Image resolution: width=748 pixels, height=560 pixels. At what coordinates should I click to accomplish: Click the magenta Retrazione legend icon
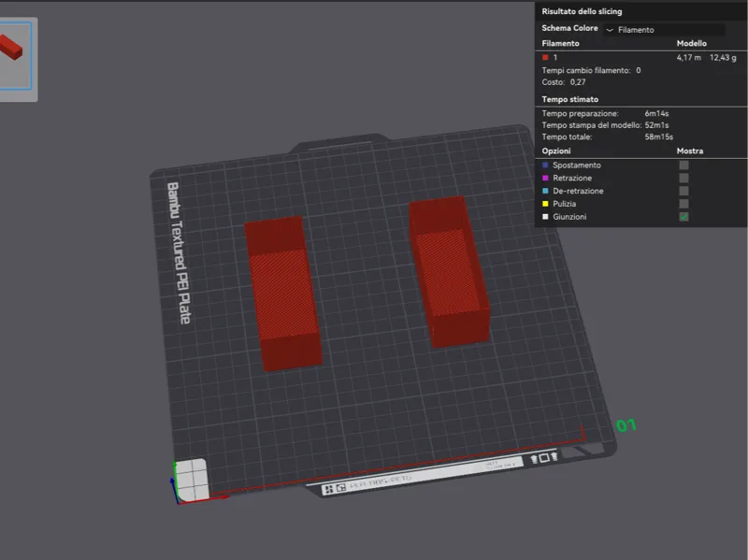tap(545, 178)
